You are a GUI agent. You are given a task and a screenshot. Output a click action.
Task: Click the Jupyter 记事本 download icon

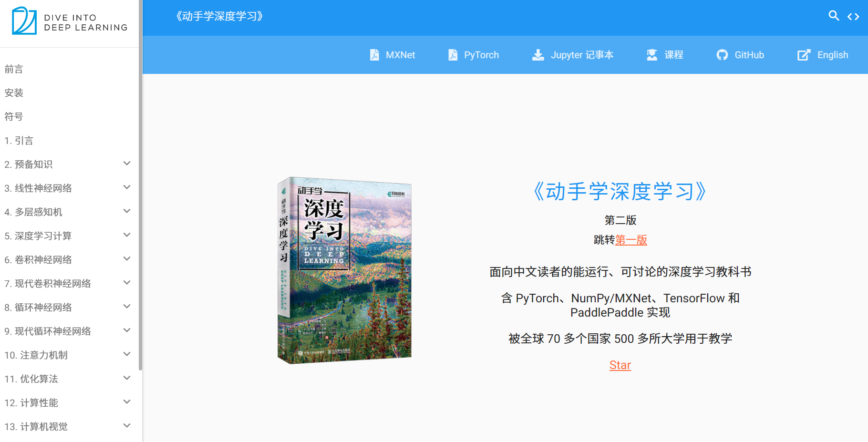[538, 54]
